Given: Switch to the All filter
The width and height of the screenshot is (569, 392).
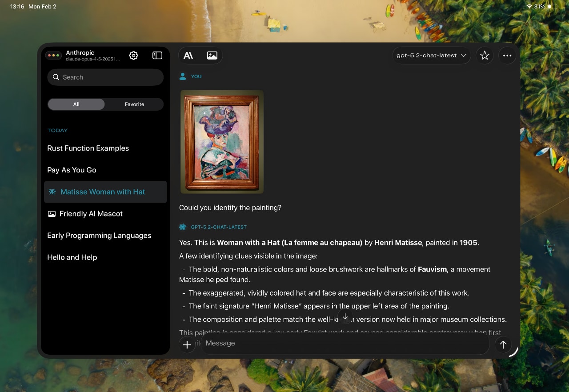Looking at the screenshot, I should click(x=76, y=104).
